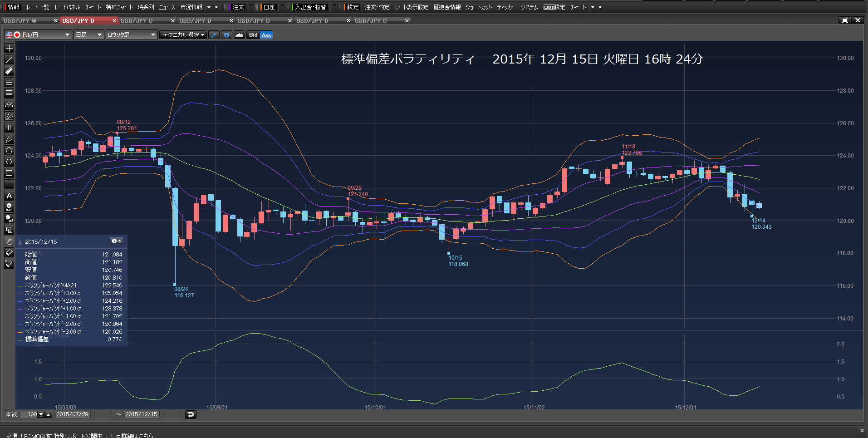
Task: Click the info toggle in 2015/12/15 data panel
Action: pyautogui.click(x=117, y=241)
